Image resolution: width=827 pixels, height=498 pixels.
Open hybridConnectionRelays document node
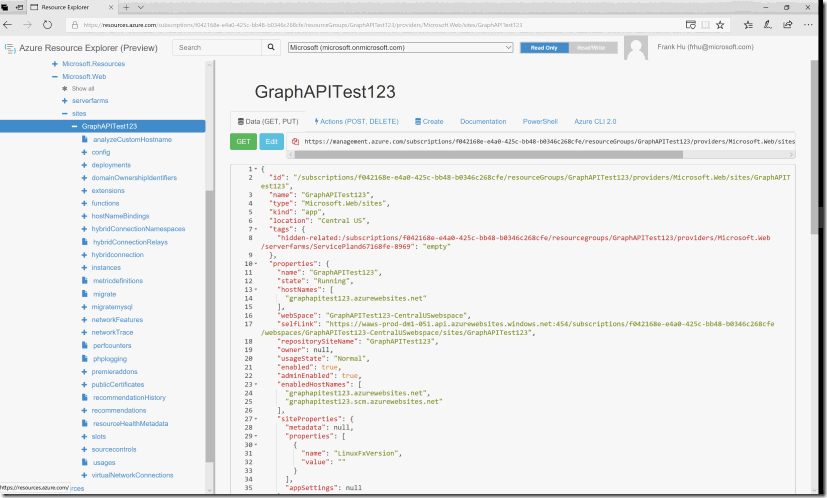[x=130, y=242]
